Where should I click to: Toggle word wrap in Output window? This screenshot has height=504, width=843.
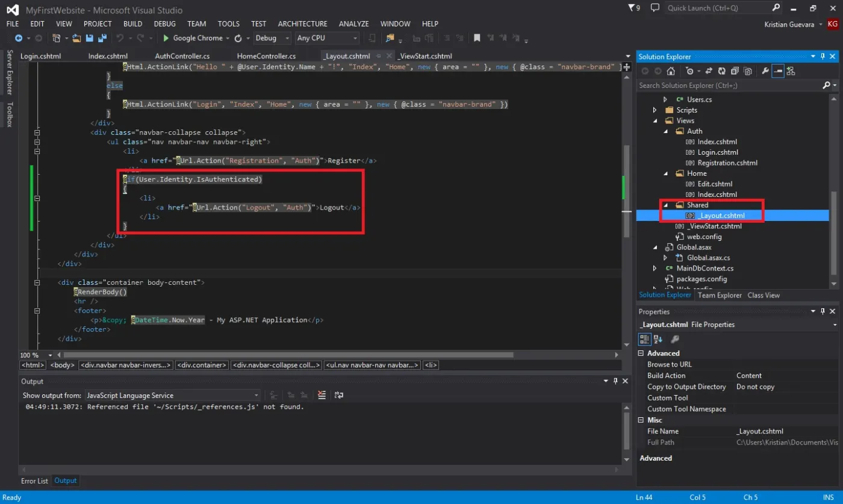(339, 395)
